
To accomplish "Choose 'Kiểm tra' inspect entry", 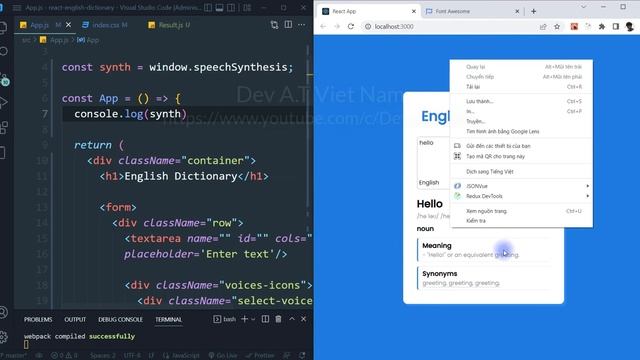I will click(x=521, y=221).
